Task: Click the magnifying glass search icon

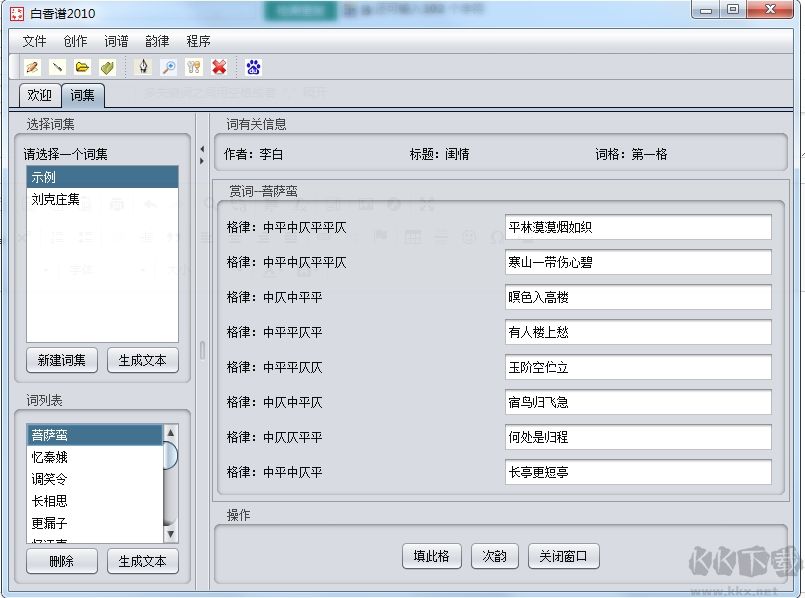Action: (168, 67)
